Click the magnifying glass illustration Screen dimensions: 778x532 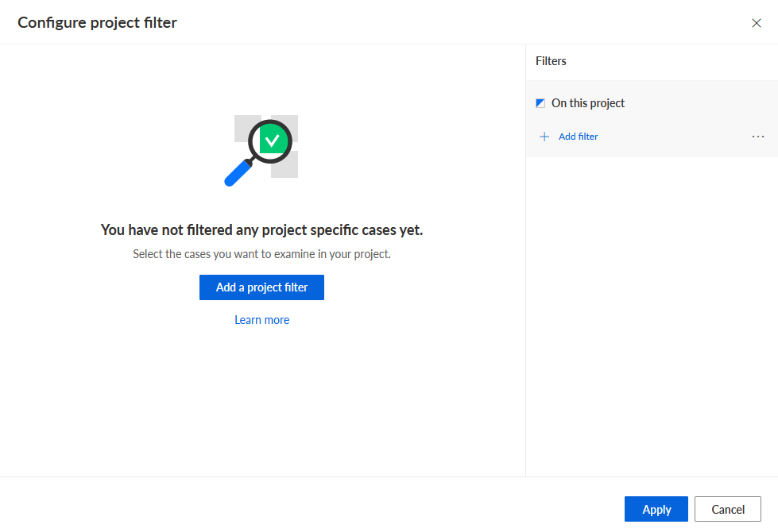(x=261, y=151)
